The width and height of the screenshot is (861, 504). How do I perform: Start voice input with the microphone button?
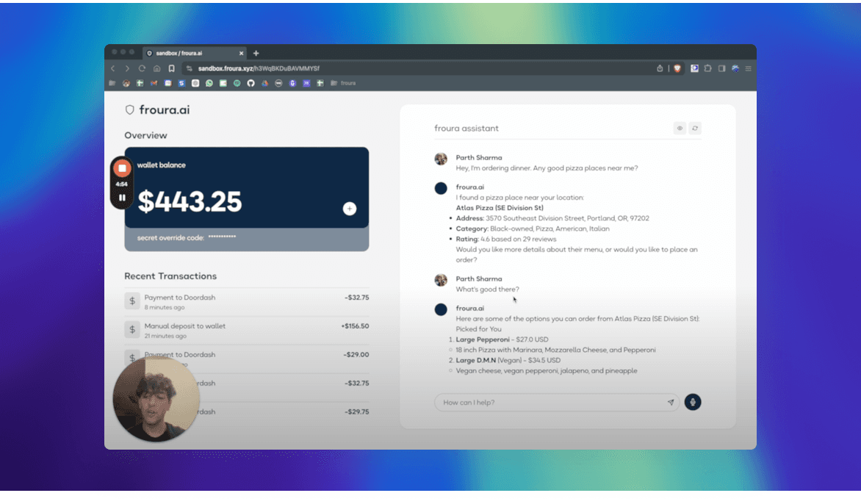[x=693, y=403]
